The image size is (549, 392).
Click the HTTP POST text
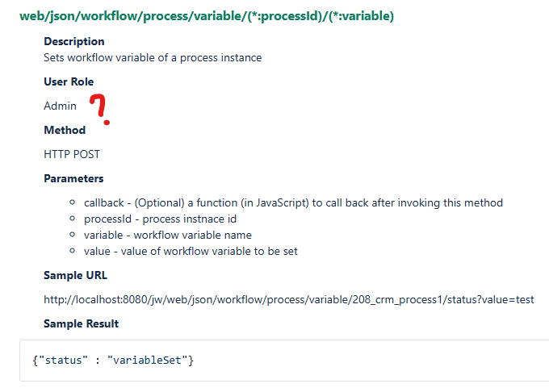click(x=72, y=154)
